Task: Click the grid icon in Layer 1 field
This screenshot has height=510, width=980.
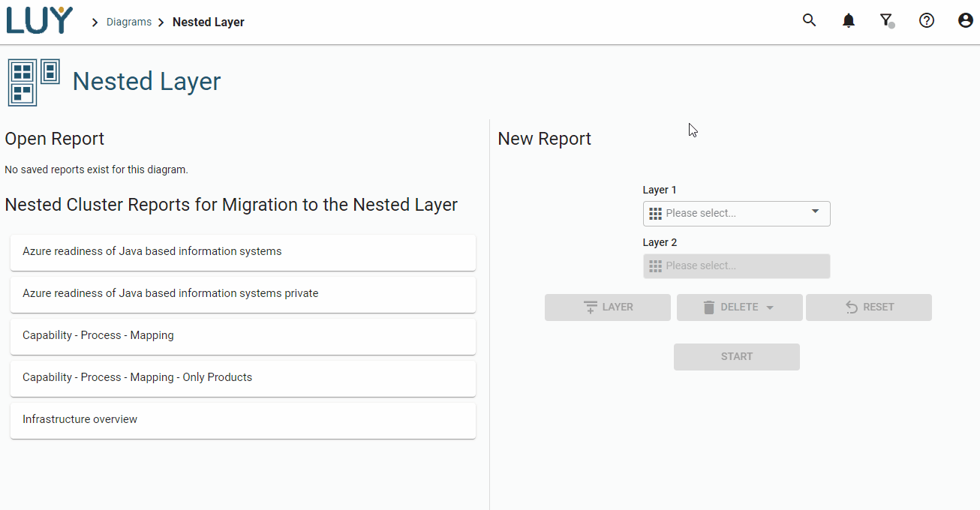Action: (x=655, y=214)
